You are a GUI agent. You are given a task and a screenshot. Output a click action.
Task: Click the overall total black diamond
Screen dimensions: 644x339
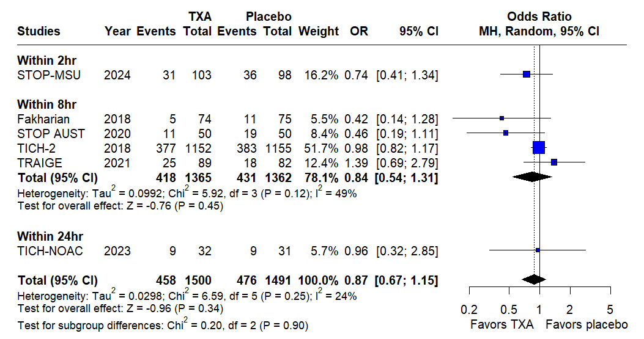point(534,280)
